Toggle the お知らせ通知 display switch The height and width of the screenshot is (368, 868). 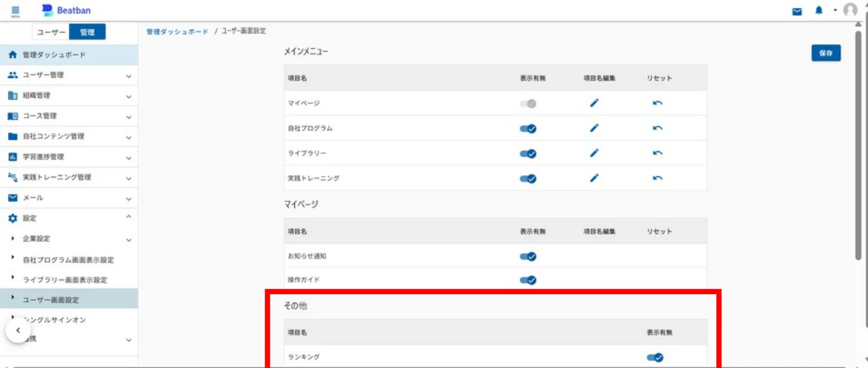528,257
